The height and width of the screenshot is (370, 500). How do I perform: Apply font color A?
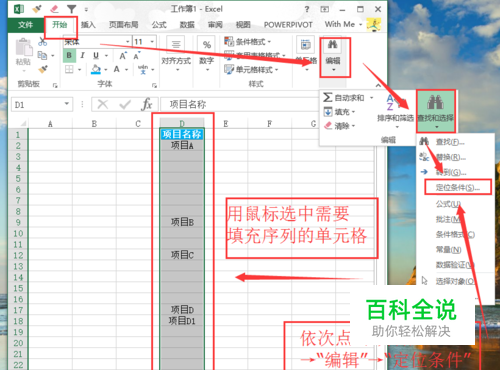(x=117, y=69)
